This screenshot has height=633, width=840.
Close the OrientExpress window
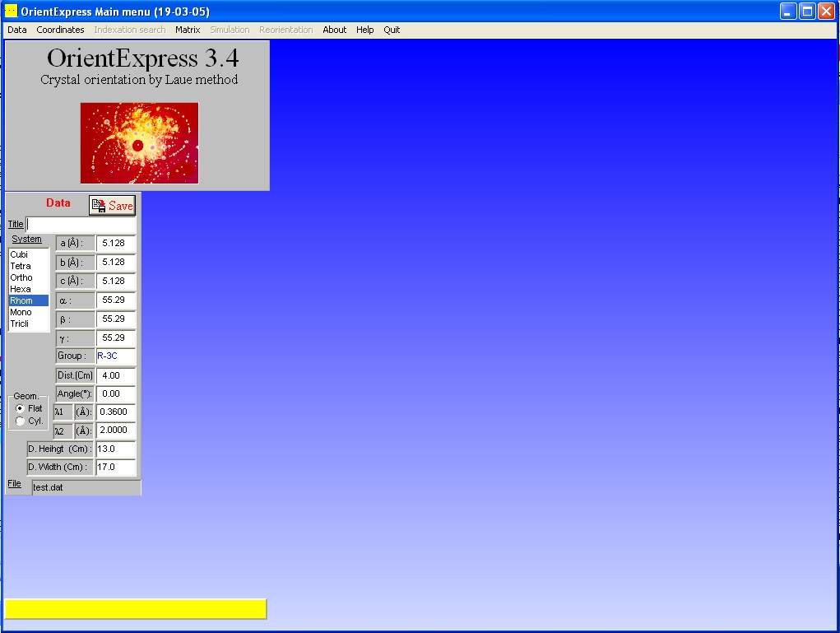[826, 12]
